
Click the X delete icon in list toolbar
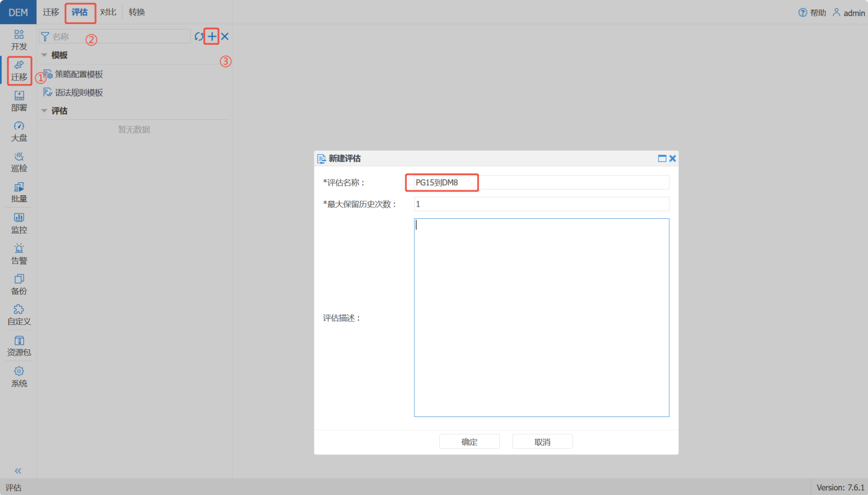tap(225, 36)
